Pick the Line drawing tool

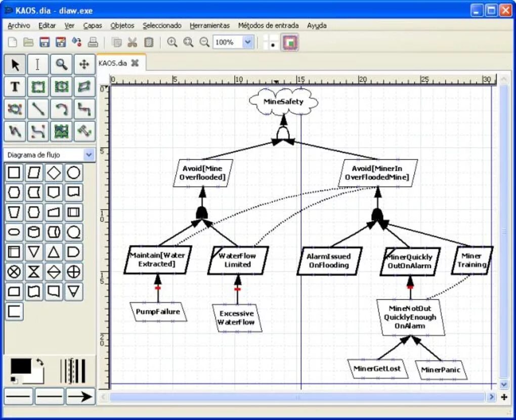click(x=37, y=110)
